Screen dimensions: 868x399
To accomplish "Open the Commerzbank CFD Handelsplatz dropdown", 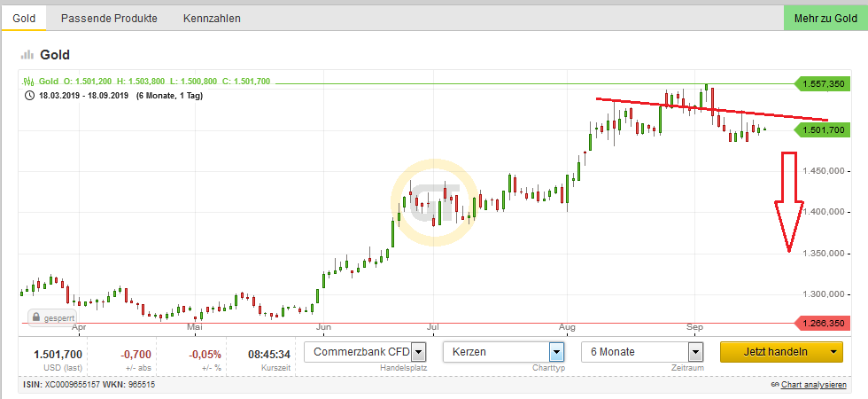I will coord(365,352).
